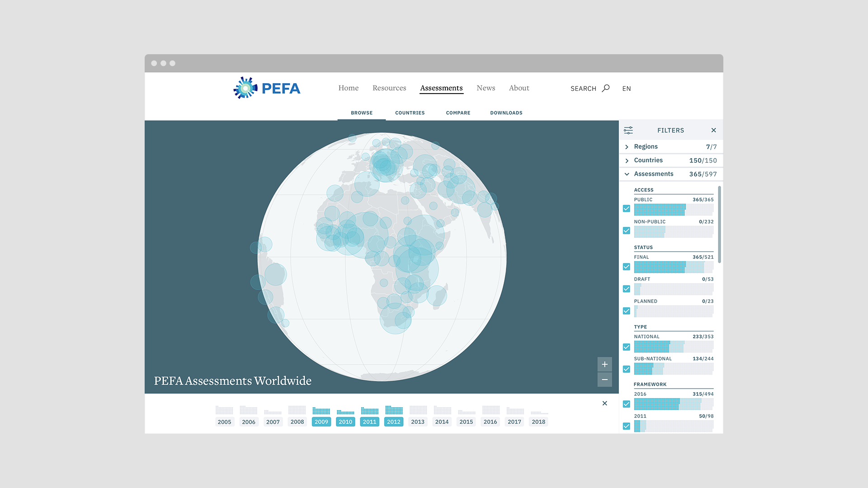Zoom in on the globe map
Screen dimensions: 868x488
(604, 364)
